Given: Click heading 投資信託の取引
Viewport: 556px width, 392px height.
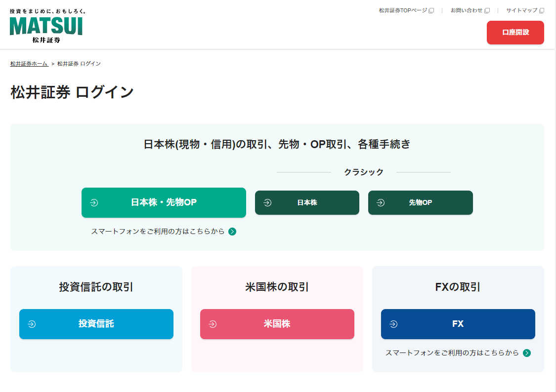Looking at the screenshot, I should pos(96,287).
